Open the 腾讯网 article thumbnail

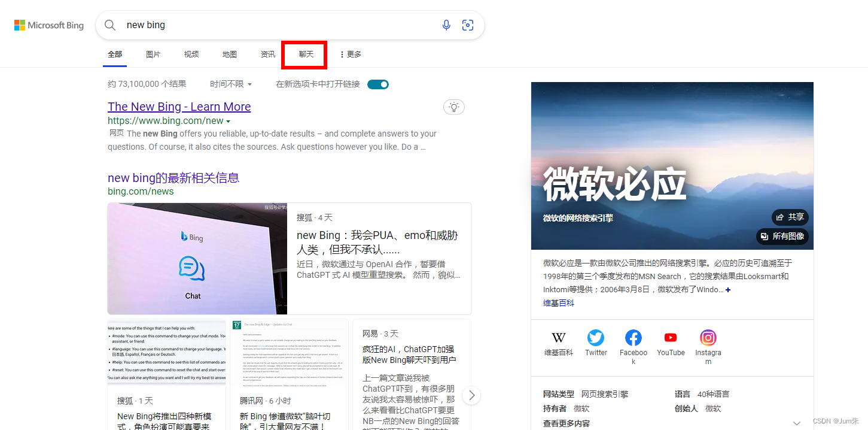coord(290,353)
